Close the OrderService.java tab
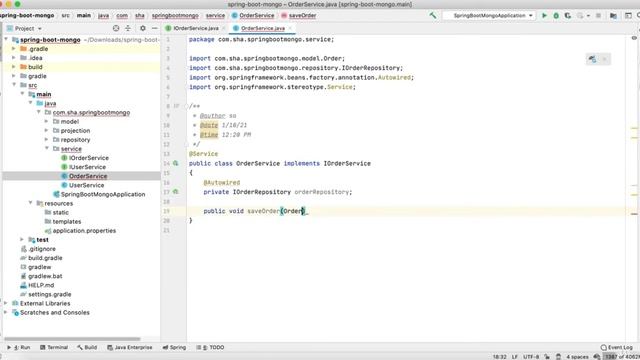640x360 pixels. coord(290,28)
